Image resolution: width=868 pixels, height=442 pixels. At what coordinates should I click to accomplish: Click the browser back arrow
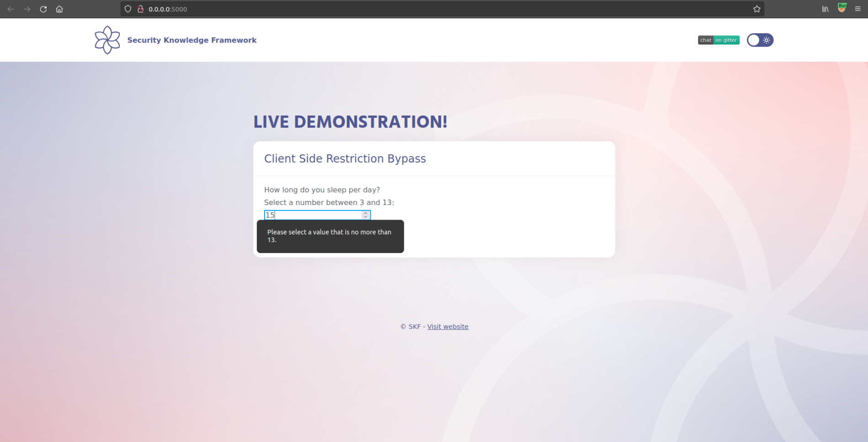click(11, 9)
